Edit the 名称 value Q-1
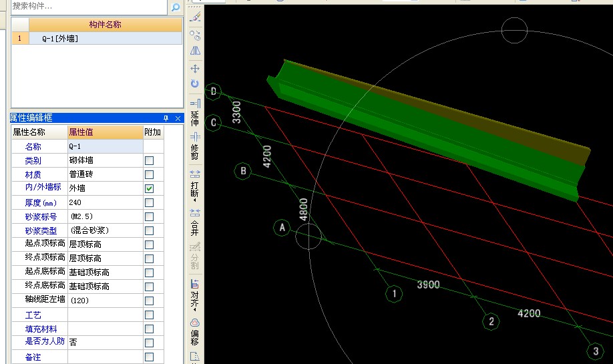613x364 pixels. pyautogui.click(x=105, y=146)
